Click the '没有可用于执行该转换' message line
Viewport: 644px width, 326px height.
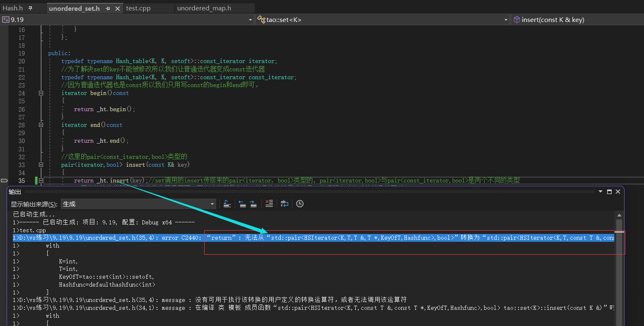tap(210, 299)
